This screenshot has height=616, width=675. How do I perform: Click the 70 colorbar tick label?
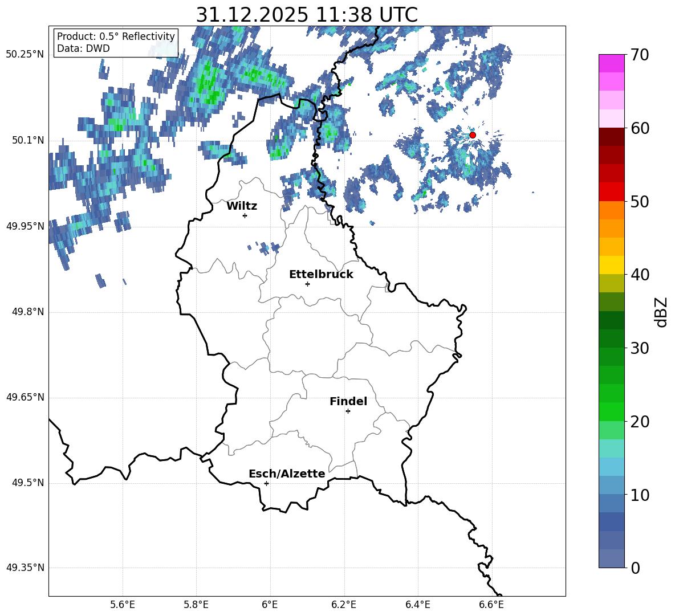640,55
